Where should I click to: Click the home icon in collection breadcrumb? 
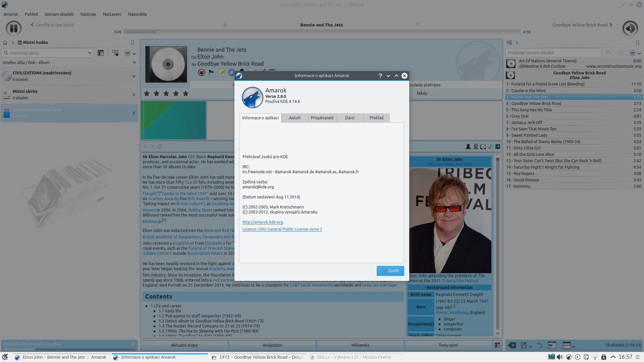pos(5,43)
